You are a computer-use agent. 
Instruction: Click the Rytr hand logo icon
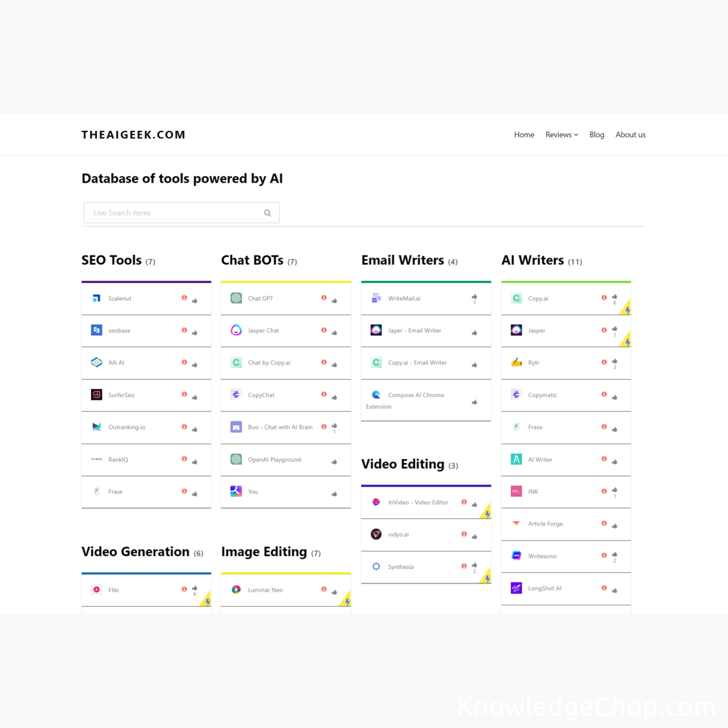click(516, 363)
